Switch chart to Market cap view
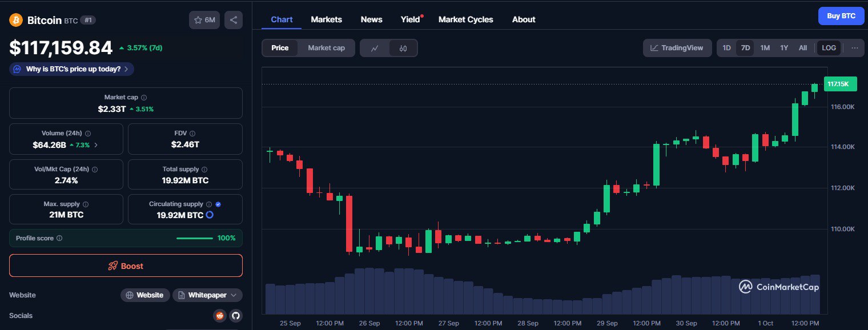868x330 pixels. click(326, 48)
